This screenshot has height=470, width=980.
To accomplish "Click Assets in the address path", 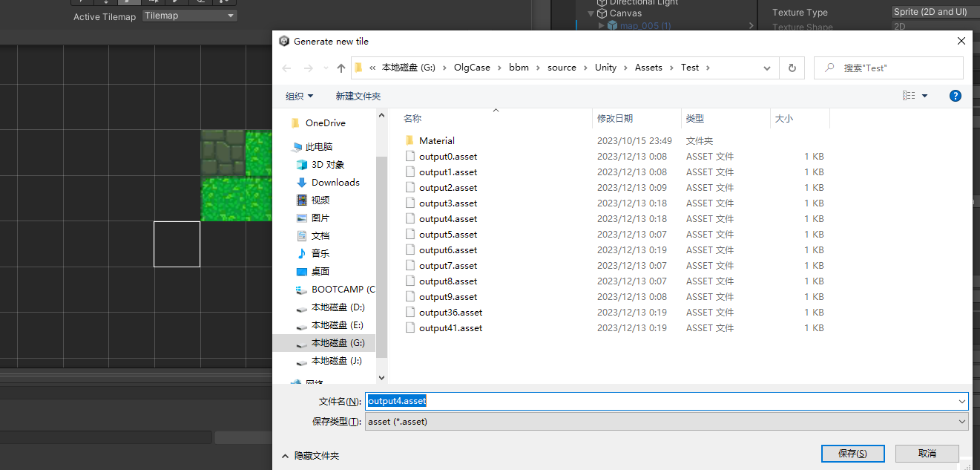I will tap(648, 68).
